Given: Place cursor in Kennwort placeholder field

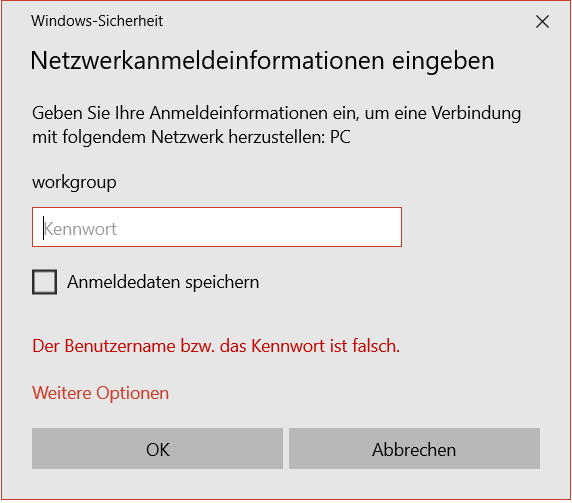Looking at the screenshot, I should (217, 227).
